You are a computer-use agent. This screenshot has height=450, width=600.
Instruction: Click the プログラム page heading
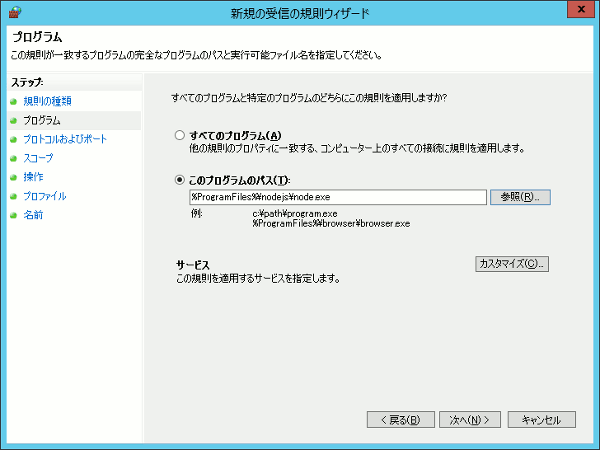coord(37,37)
